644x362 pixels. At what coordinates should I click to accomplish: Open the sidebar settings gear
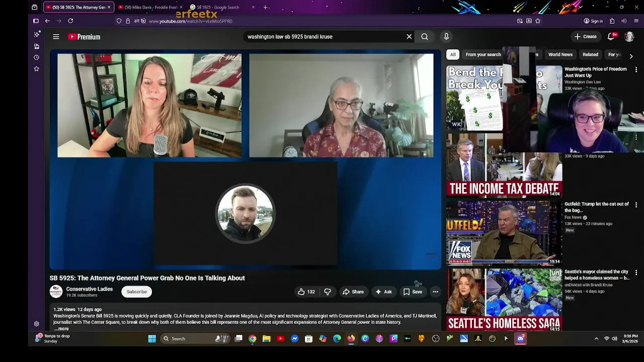pyautogui.click(x=36, y=324)
